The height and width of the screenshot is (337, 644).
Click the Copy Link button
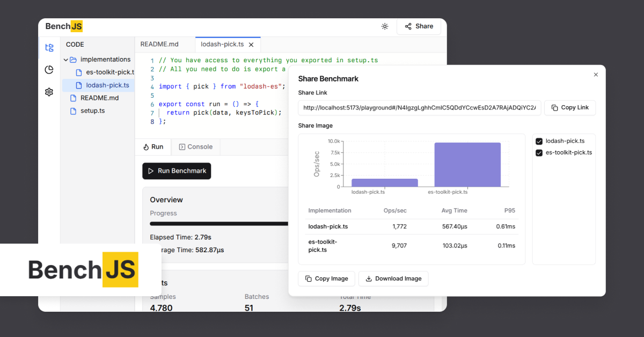pos(570,108)
